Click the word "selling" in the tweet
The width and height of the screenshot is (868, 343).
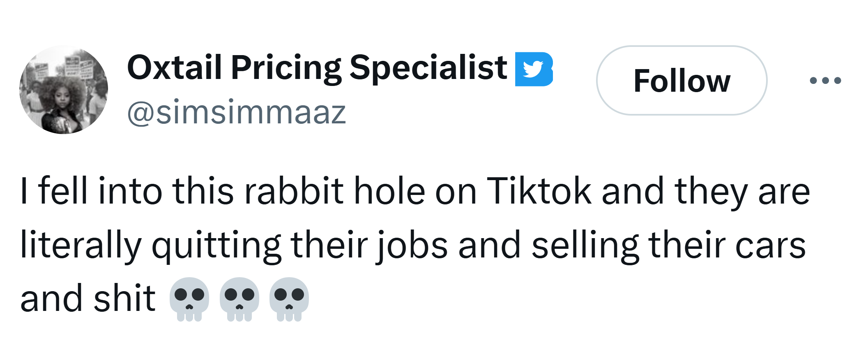pos(585,246)
